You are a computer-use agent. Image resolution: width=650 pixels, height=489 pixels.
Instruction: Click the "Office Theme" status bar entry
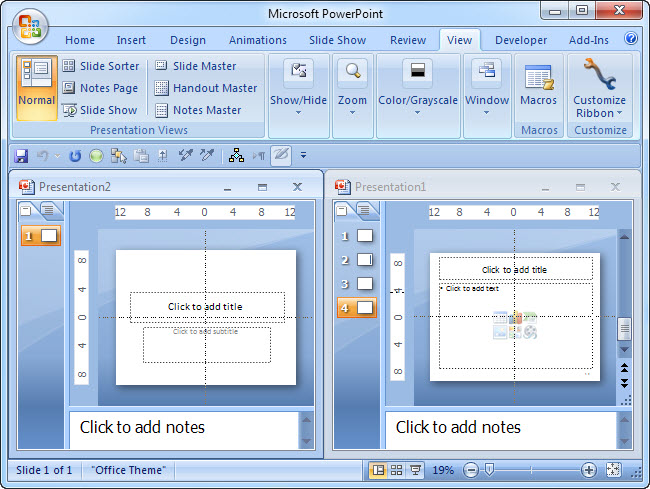[129, 470]
